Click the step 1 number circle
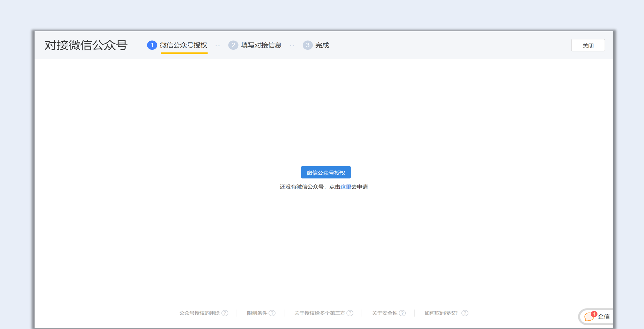This screenshot has width=644, height=329. pyautogui.click(x=152, y=45)
